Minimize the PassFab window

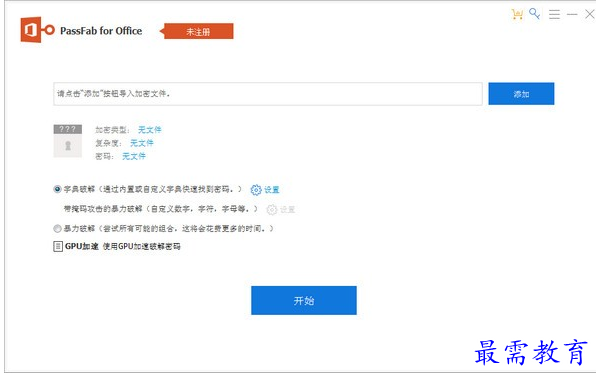572,14
